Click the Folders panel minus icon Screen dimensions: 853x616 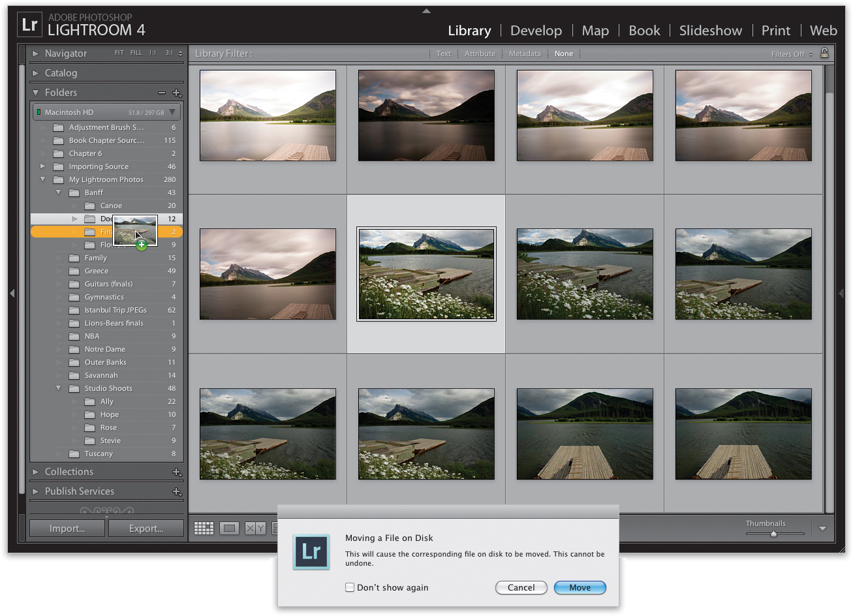click(x=162, y=93)
